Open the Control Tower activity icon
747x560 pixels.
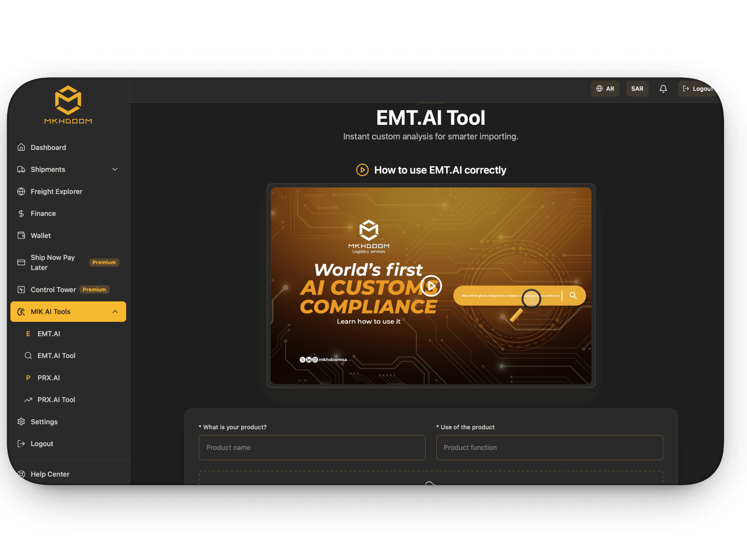[21, 290]
